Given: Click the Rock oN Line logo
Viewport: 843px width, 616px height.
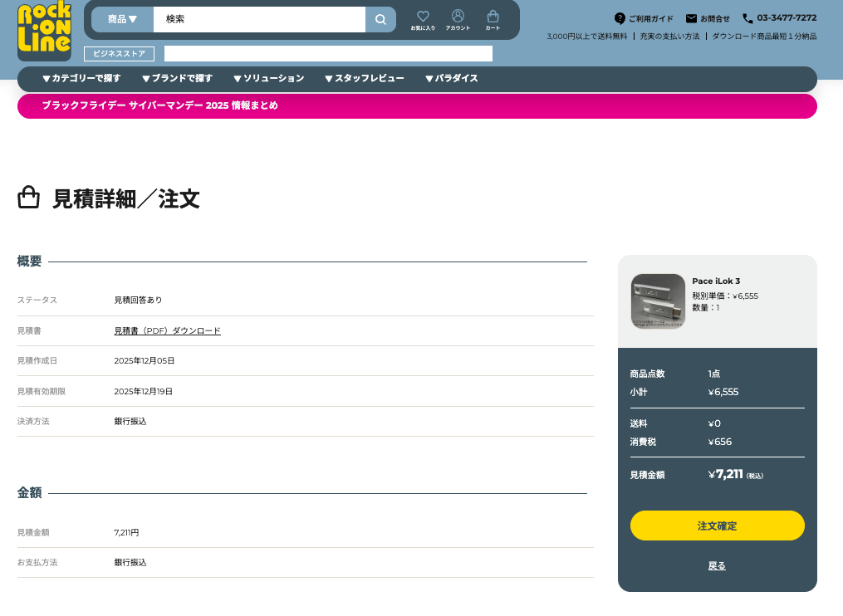Looking at the screenshot, I should tap(44, 31).
